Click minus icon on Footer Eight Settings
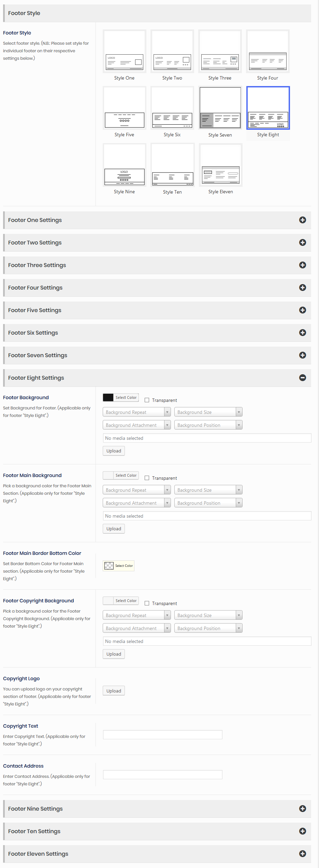The width and height of the screenshot is (319, 868). click(x=302, y=378)
